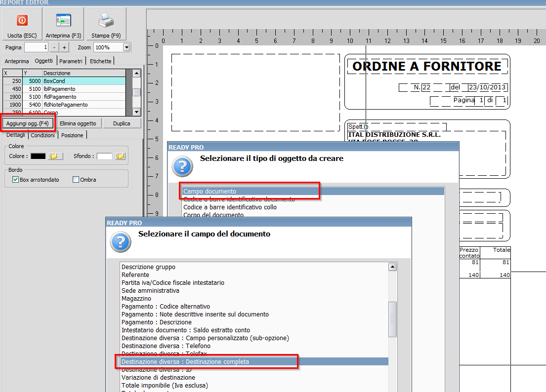Click question mark icon in document field dialog
The width and height of the screenshot is (546, 392).
(121, 242)
